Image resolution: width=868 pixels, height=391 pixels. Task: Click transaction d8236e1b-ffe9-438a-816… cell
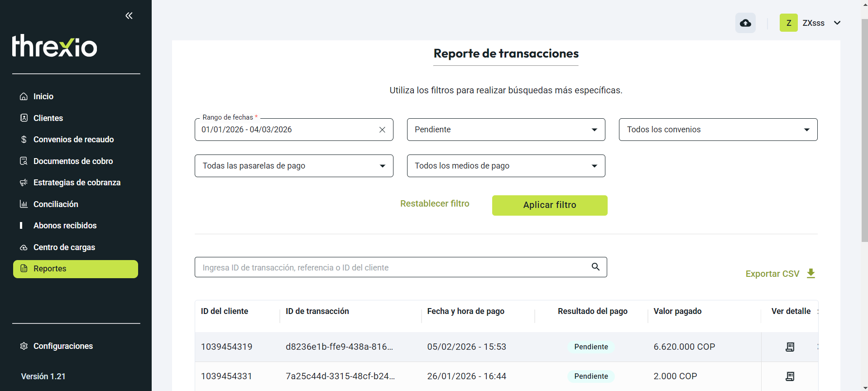pyautogui.click(x=339, y=347)
